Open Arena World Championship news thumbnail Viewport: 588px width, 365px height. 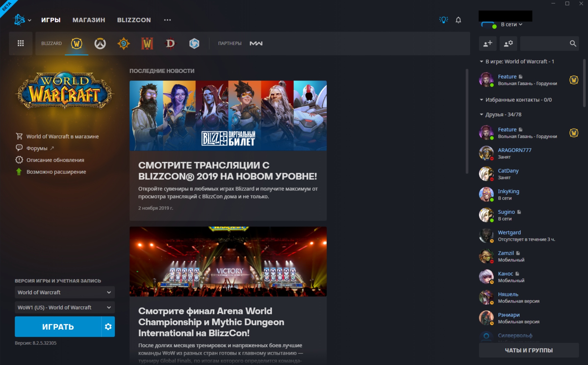pos(228,262)
